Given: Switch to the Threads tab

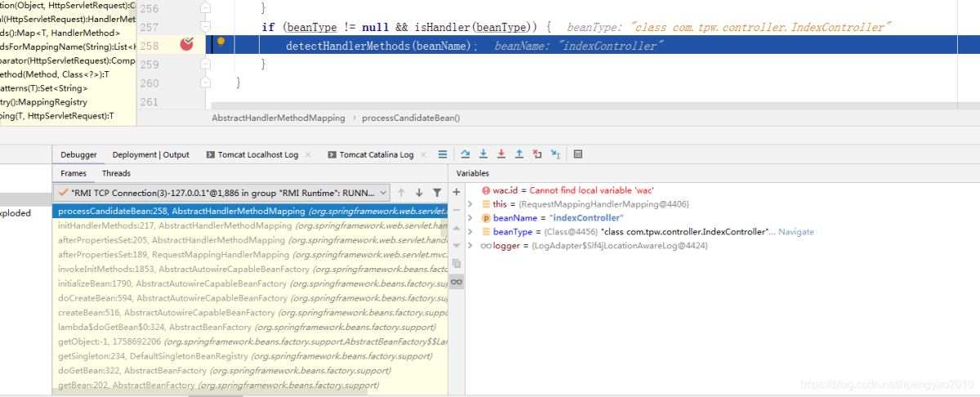Looking at the screenshot, I should (116, 173).
